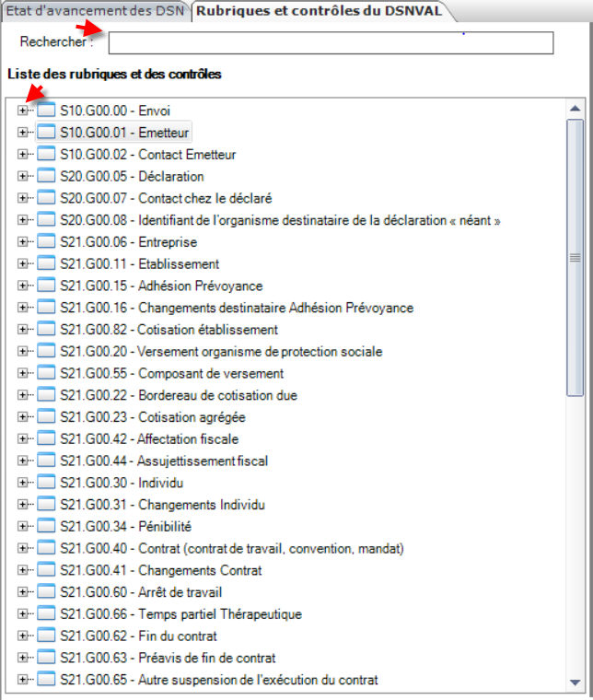Click the folder icon of S21.G00.16 row
Viewport: 593px width, 700px height.
[x=46, y=306]
